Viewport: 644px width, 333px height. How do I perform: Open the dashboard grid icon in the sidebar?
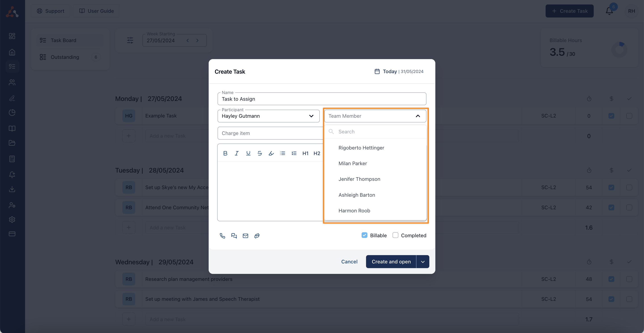(x=12, y=36)
